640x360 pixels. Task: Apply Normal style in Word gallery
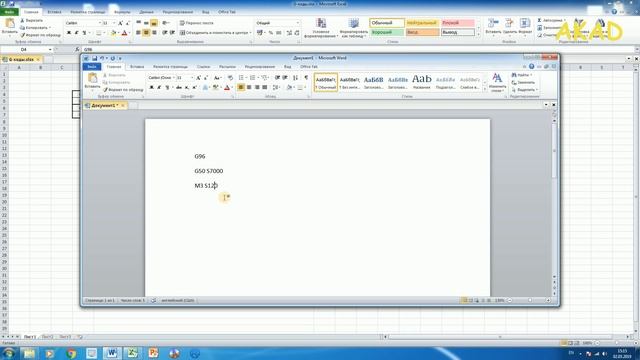[x=326, y=82]
